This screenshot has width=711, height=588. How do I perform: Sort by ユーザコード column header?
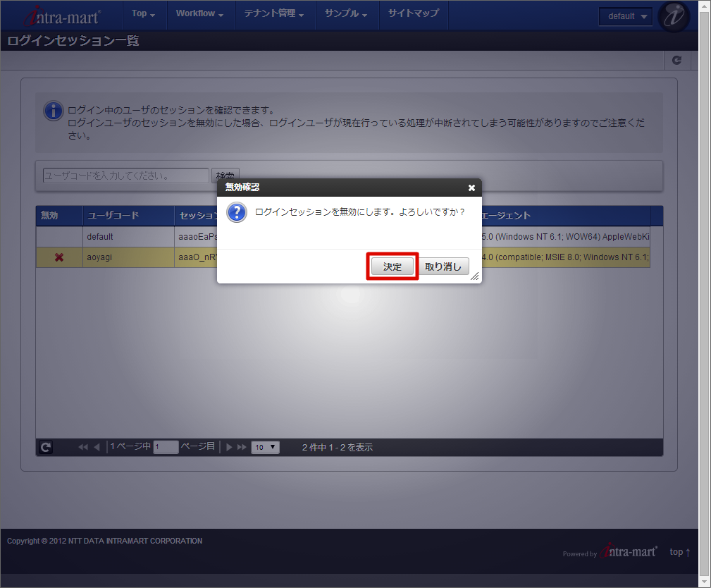(x=128, y=216)
